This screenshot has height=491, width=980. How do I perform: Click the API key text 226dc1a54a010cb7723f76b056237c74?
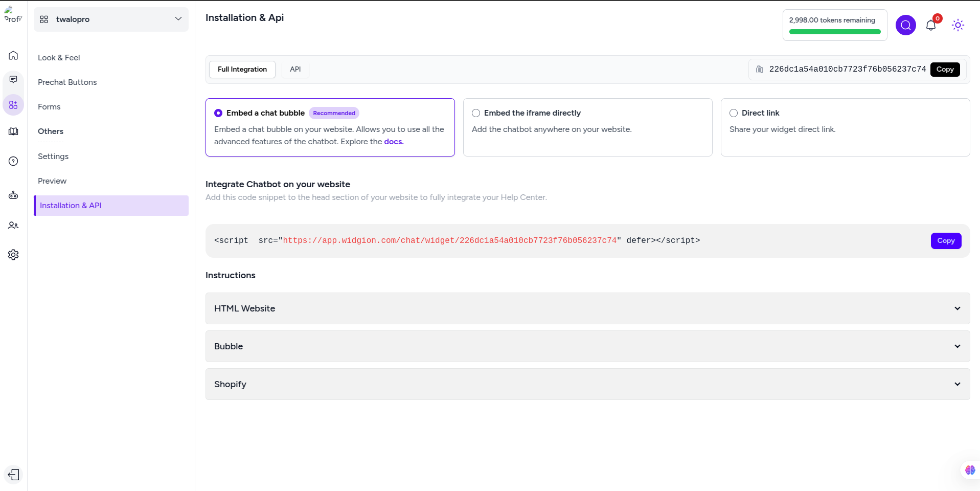[848, 70]
